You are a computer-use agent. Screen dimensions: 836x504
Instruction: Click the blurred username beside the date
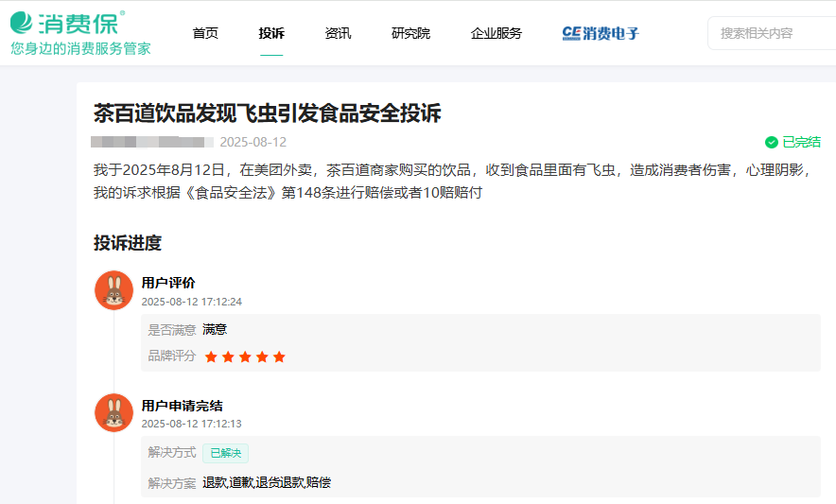tap(152, 142)
